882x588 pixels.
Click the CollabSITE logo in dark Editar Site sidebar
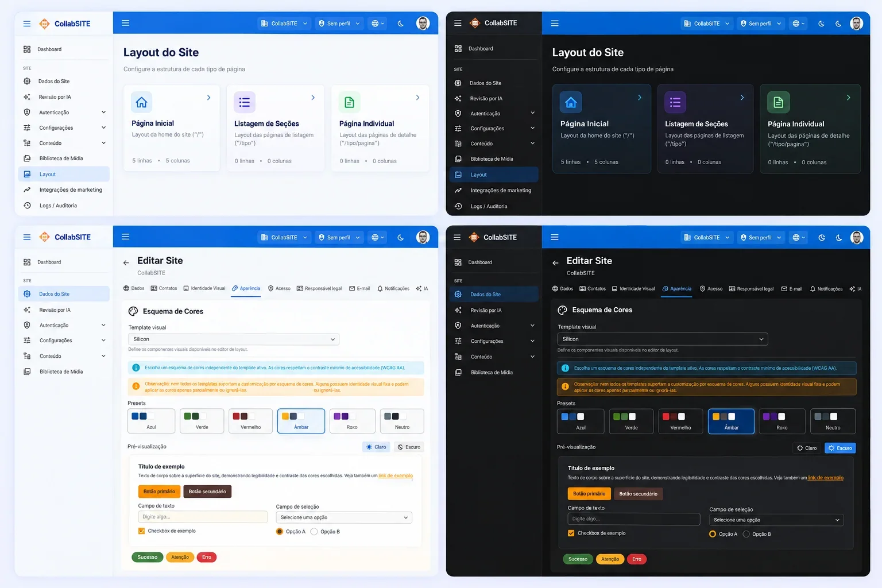click(474, 237)
